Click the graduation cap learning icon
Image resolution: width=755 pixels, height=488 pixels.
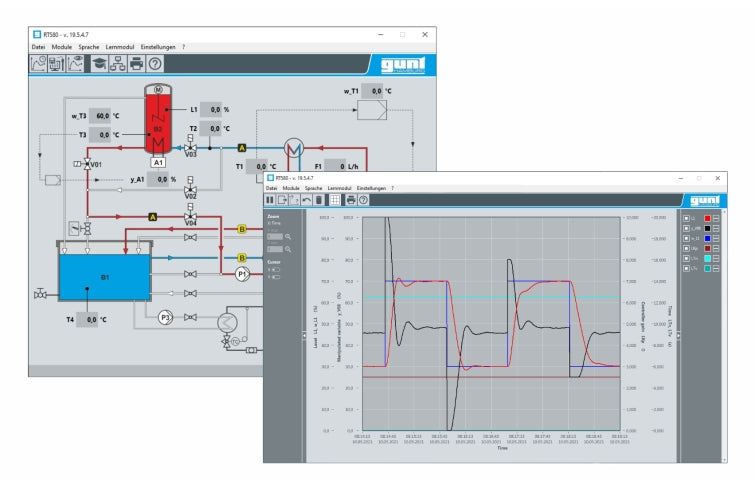[99, 64]
